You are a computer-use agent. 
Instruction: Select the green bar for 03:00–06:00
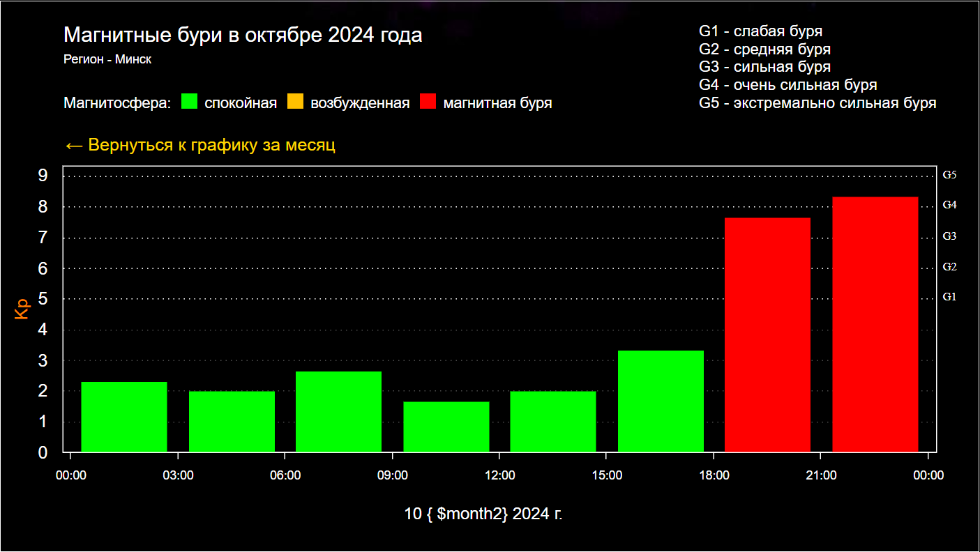[232, 422]
